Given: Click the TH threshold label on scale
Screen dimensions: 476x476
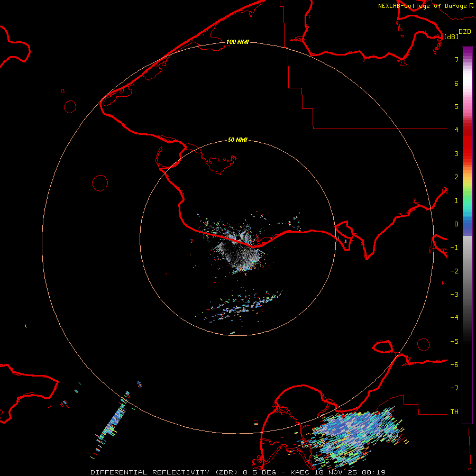Looking at the screenshot, I should click(454, 412).
